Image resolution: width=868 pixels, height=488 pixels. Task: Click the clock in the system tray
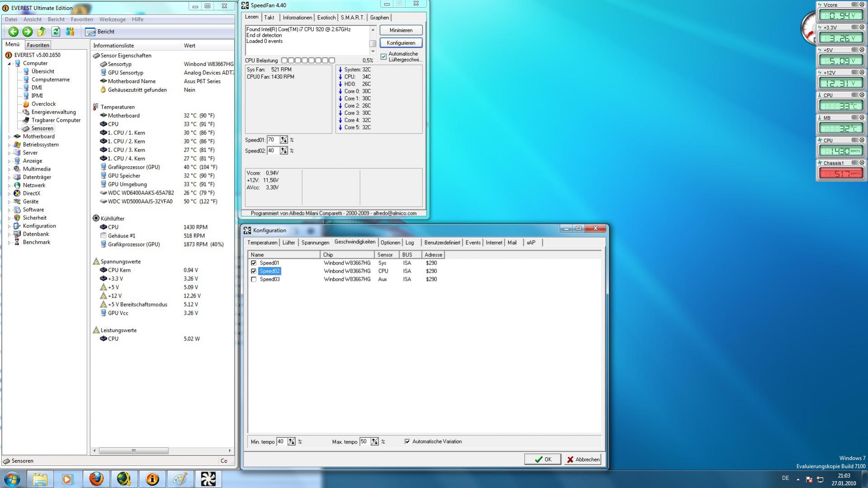(x=844, y=479)
